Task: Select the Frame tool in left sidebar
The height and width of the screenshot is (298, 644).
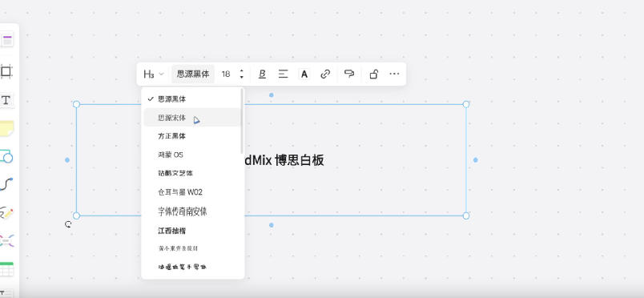Action: pyautogui.click(x=6, y=71)
